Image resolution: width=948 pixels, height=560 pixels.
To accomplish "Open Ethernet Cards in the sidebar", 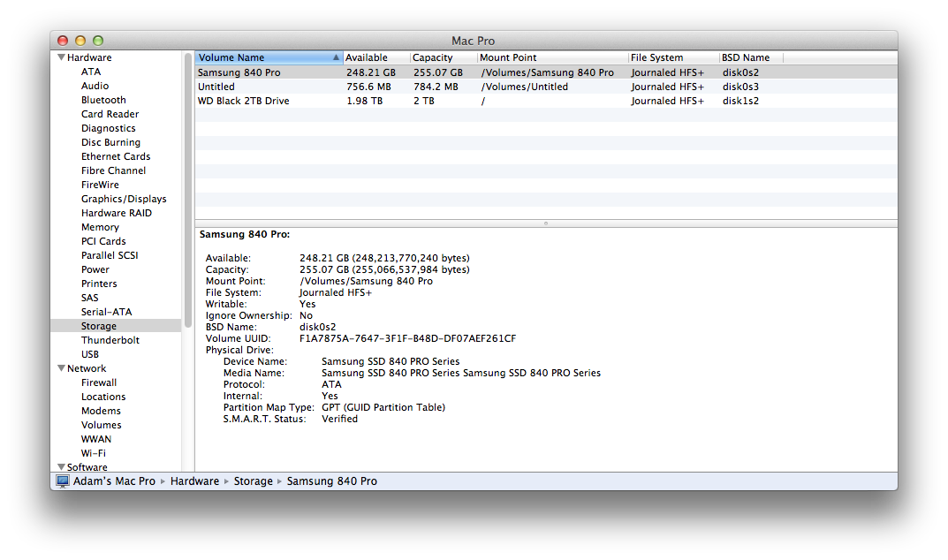I will (116, 156).
